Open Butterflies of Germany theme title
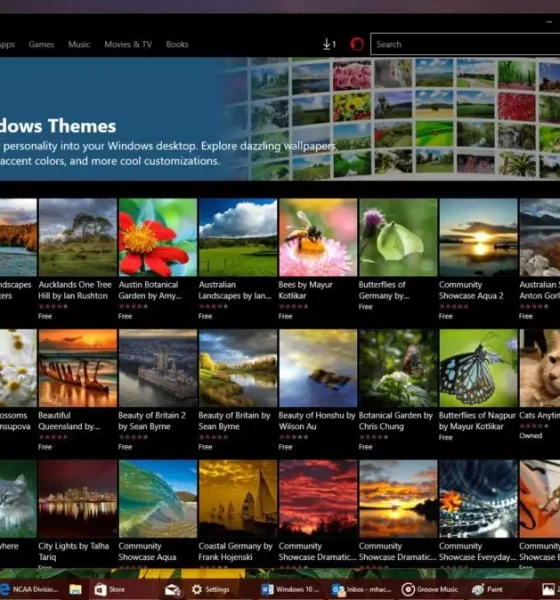 pyautogui.click(x=384, y=290)
